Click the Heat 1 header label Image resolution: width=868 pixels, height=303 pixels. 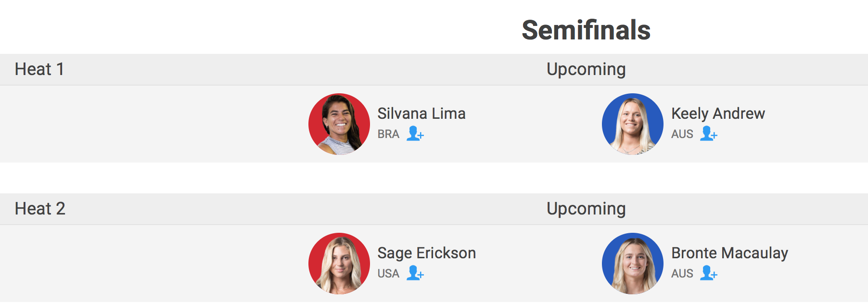39,69
